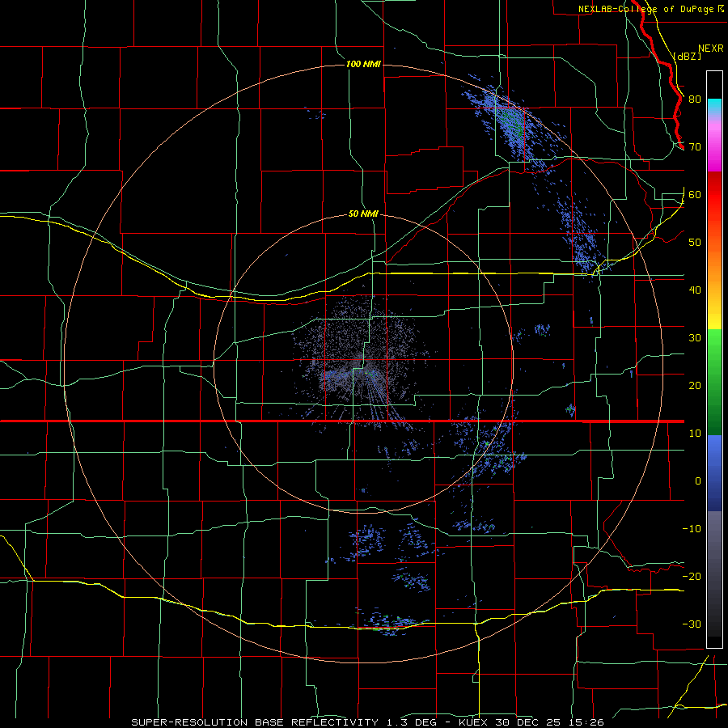The width and height of the screenshot is (728, 728).
Task: Click the 70 value on the dBZ scale
Action: tap(695, 146)
